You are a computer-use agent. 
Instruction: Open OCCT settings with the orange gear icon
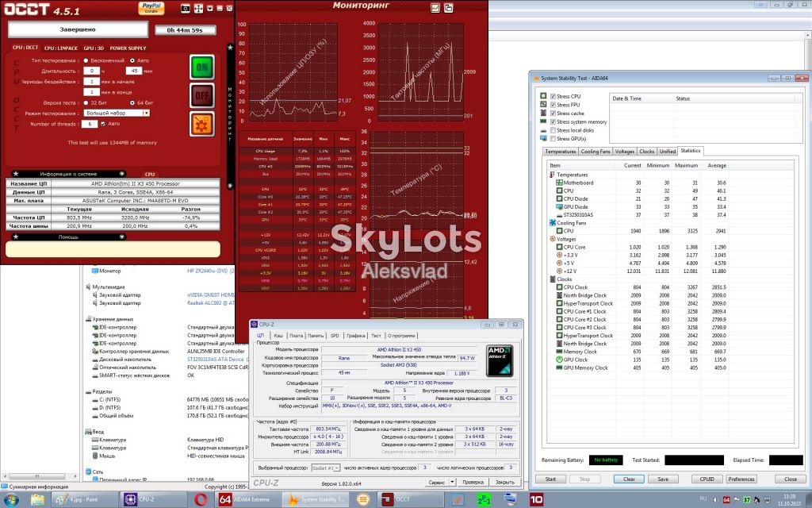click(202, 124)
